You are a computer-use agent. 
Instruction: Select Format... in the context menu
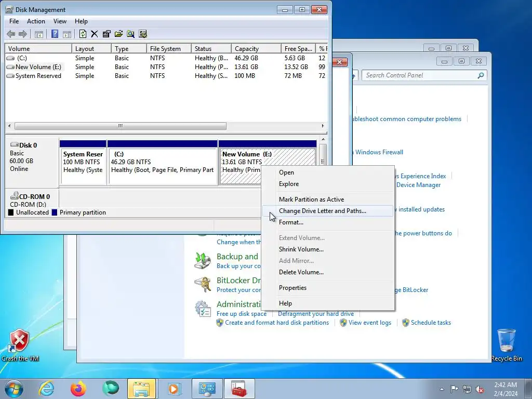point(328,222)
